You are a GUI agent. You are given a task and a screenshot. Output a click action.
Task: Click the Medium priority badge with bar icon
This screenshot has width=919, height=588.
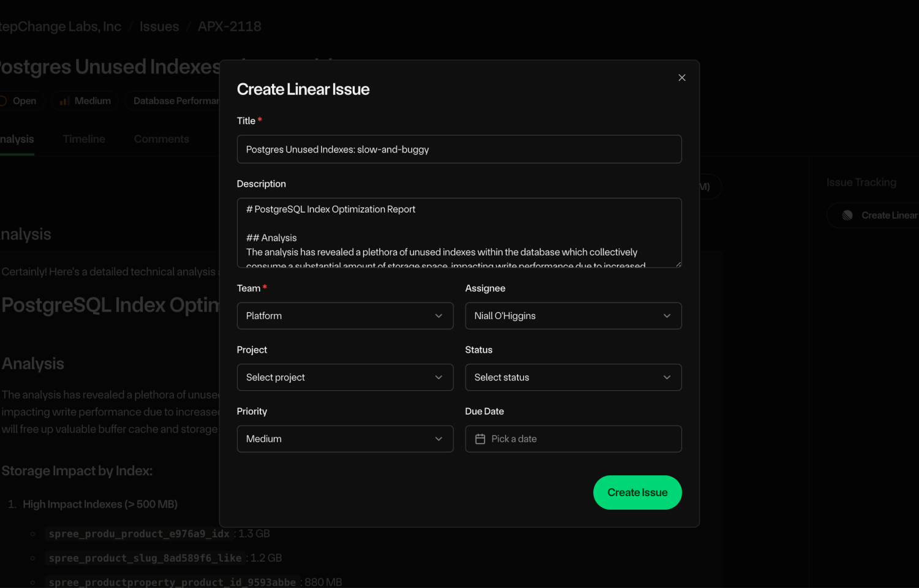tap(85, 101)
